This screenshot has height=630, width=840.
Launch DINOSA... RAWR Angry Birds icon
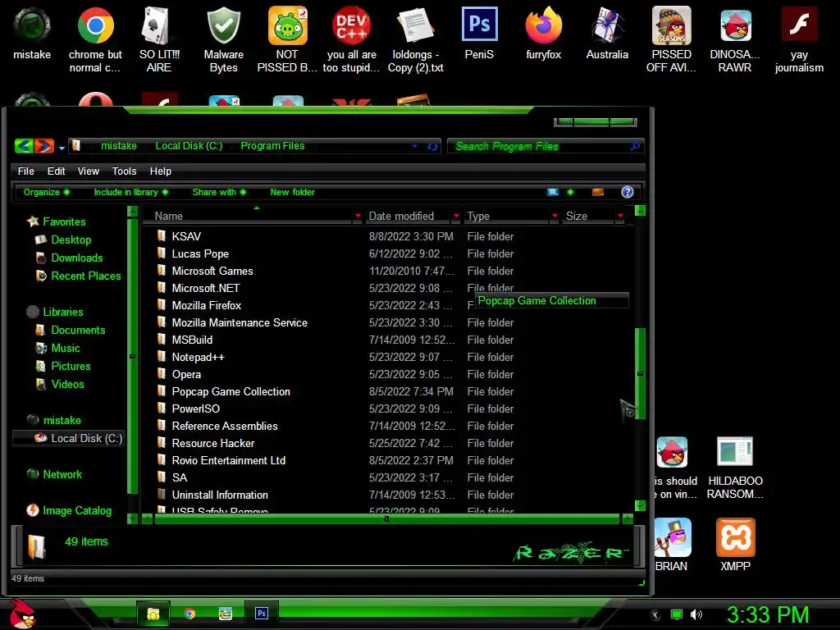coord(735,40)
